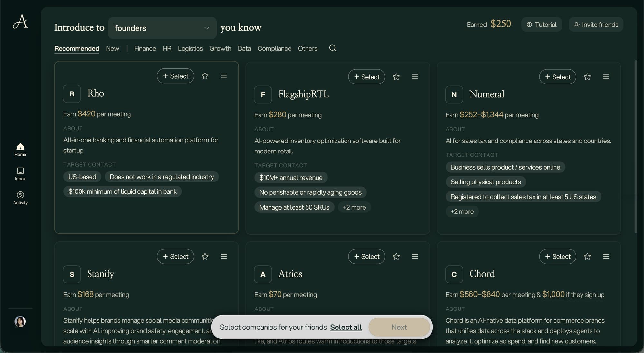
Task: Favorite Numeral with the star icon
Action: (x=587, y=77)
